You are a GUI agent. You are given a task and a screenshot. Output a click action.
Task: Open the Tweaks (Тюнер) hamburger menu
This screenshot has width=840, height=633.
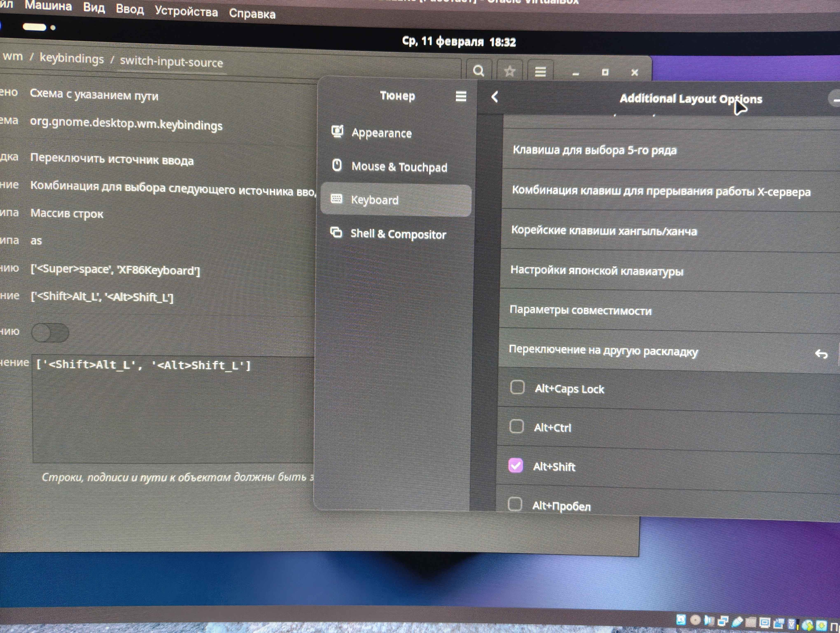click(461, 96)
